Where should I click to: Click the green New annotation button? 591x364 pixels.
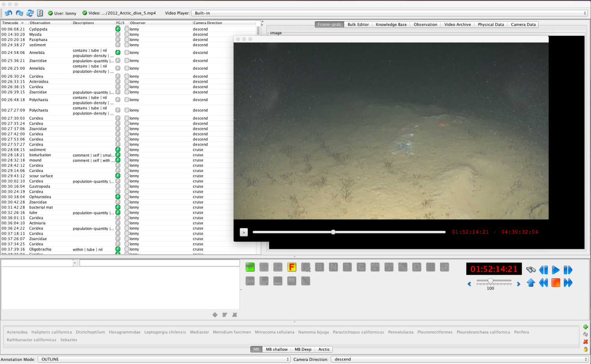click(250, 267)
